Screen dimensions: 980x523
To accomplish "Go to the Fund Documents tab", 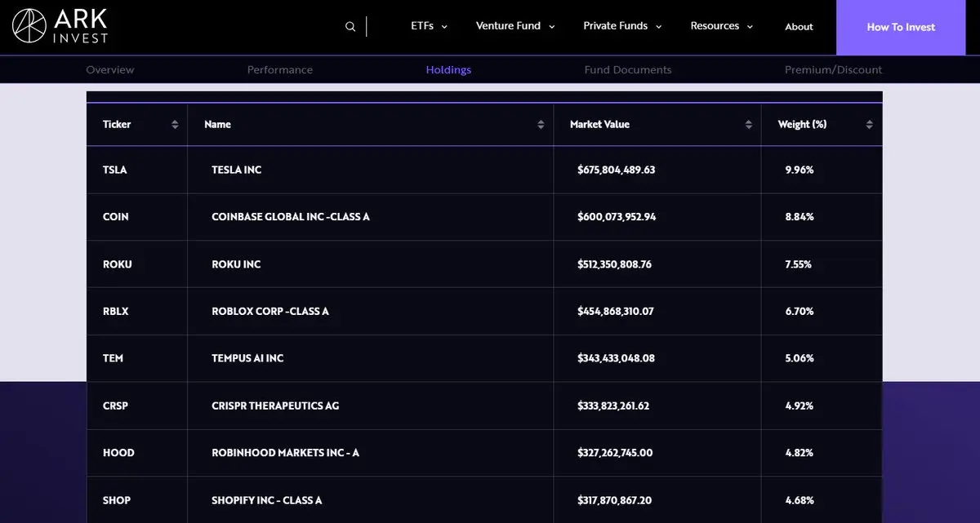I will (x=628, y=70).
